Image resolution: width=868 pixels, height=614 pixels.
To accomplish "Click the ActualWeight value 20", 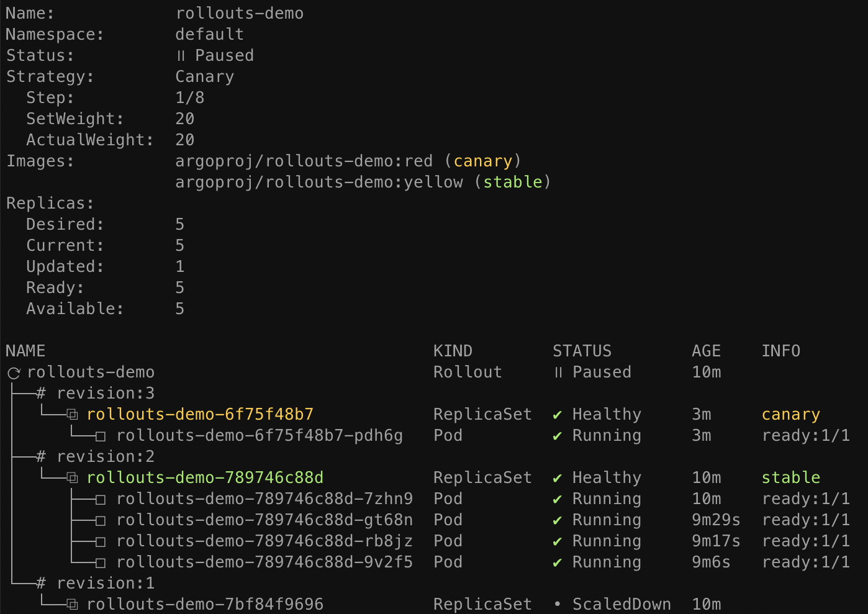I will 185,140.
